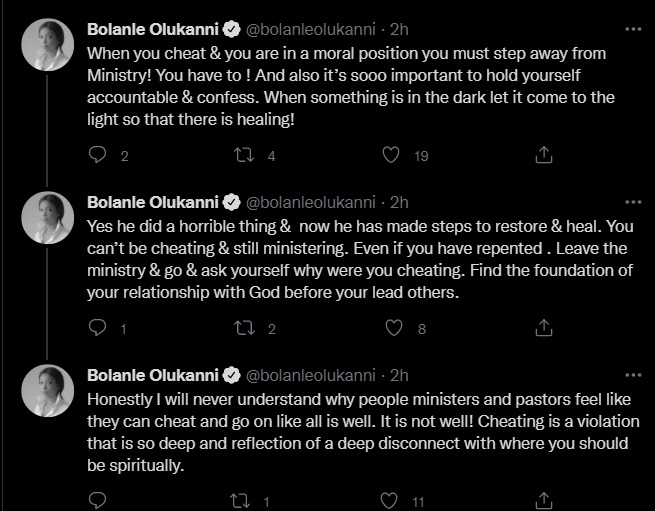Share the "Honestly I will never" tweet
This screenshot has width=655, height=511.
point(544,500)
